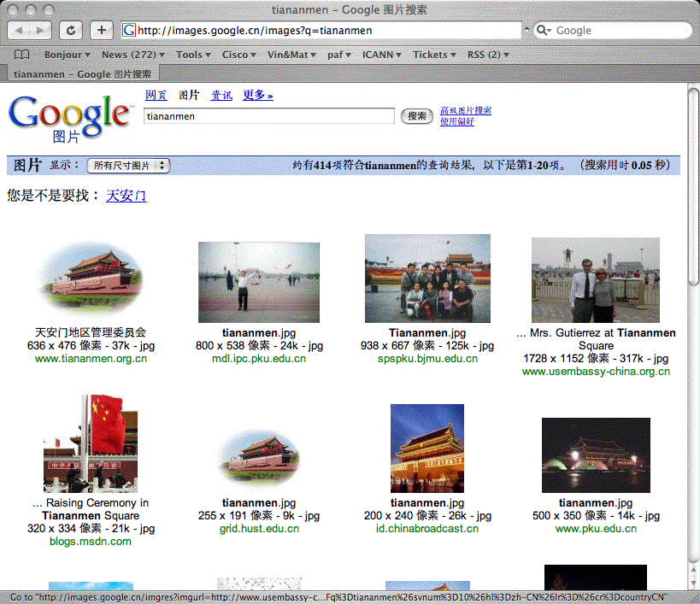The image size is (700, 604).
Task: Expand the Tools bookmarks folder
Action: [x=194, y=55]
